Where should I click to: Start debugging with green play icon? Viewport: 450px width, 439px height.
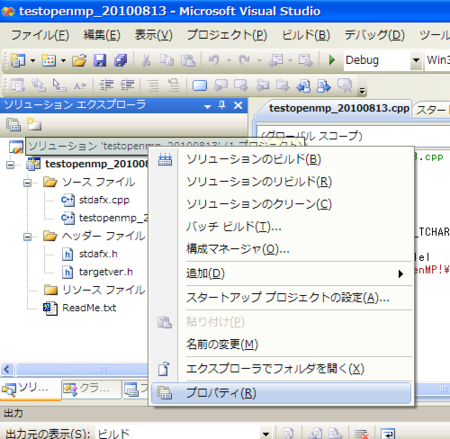(x=332, y=60)
